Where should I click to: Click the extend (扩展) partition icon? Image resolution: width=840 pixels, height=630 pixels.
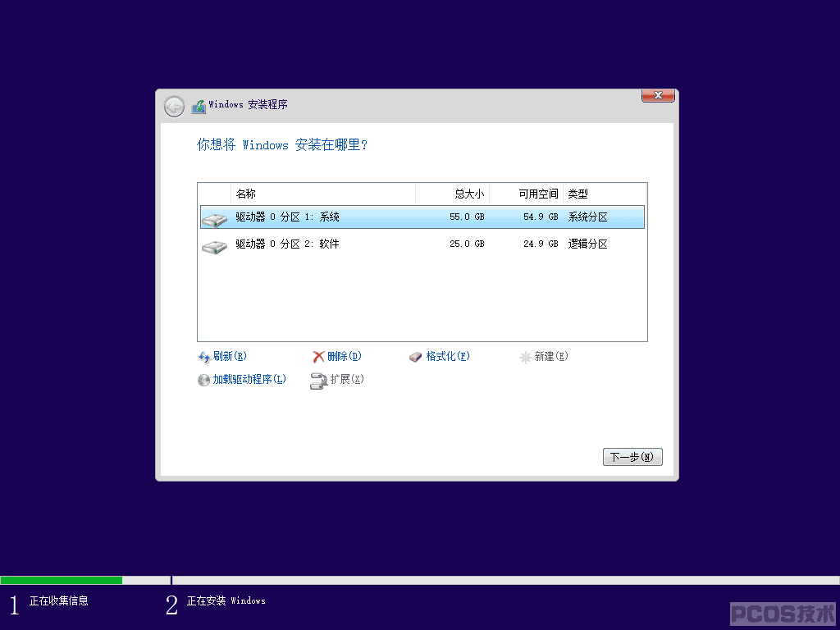319,381
